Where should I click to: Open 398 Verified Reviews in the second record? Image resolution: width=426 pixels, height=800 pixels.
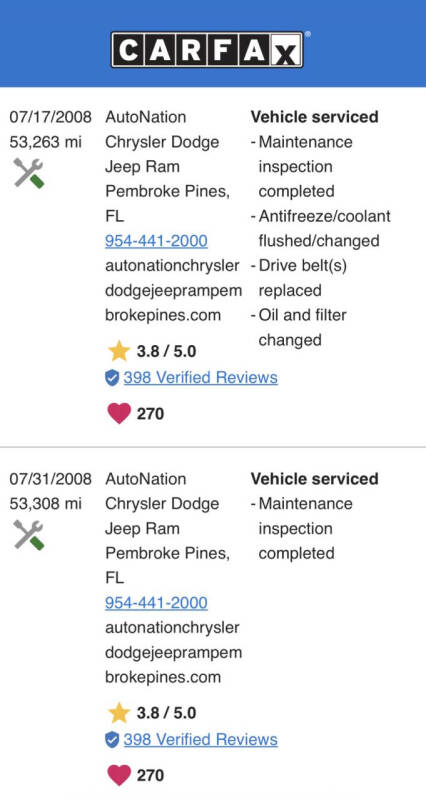(x=201, y=739)
